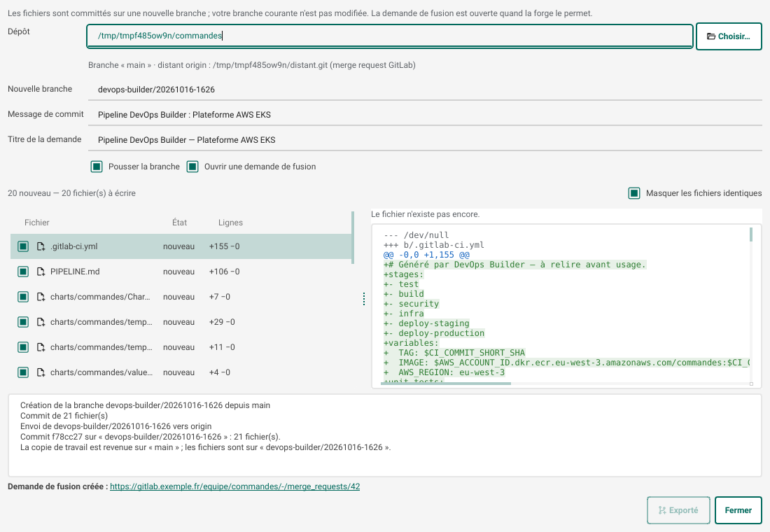This screenshot has height=532, width=770.
Task: Click the new-file icon beside .gitlab-ci.yml
Action: click(41, 246)
